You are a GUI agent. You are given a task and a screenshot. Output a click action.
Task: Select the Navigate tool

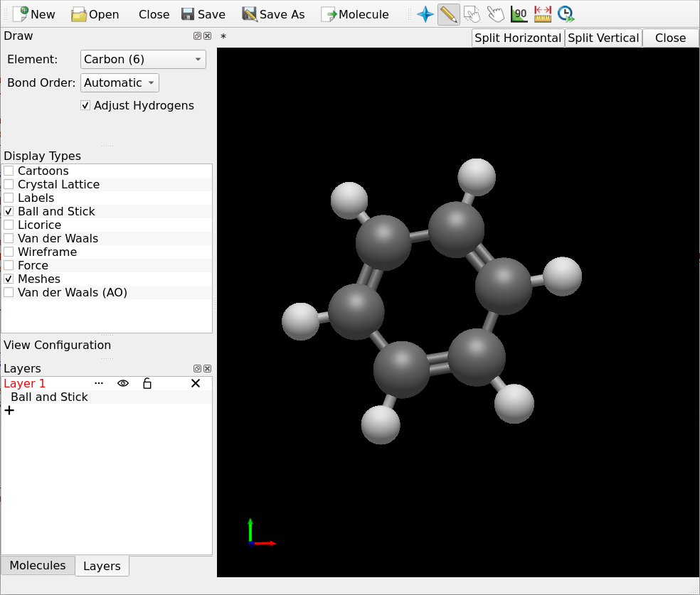[x=425, y=14]
